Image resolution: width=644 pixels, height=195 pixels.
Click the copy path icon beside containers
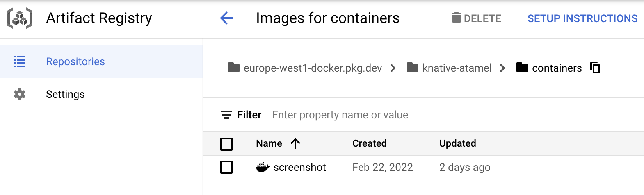tap(595, 68)
